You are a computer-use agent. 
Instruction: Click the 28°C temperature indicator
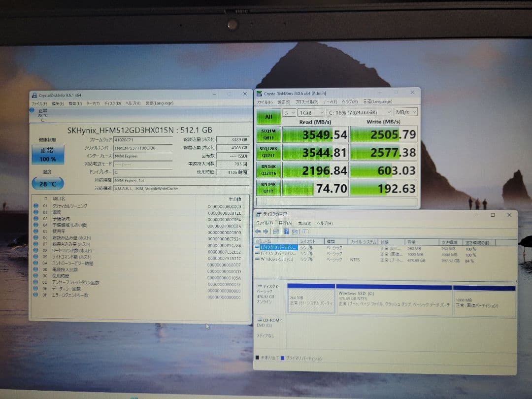click(47, 183)
